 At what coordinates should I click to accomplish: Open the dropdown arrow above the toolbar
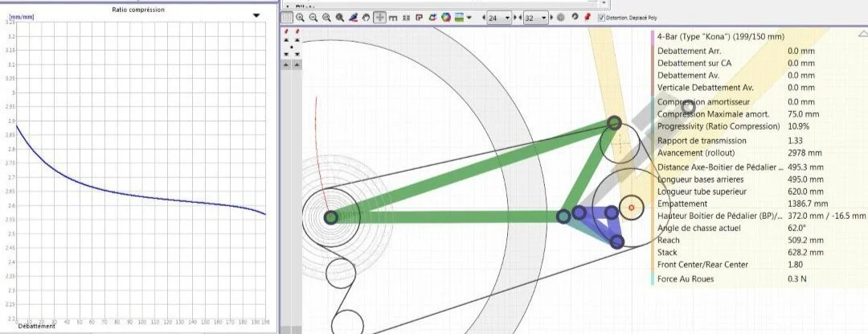tap(604, 2)
